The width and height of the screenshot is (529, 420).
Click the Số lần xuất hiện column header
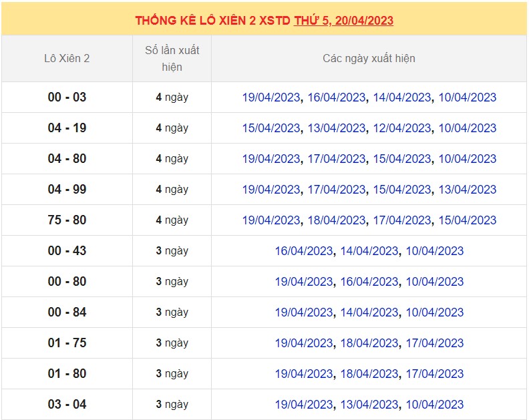[172, 58]
